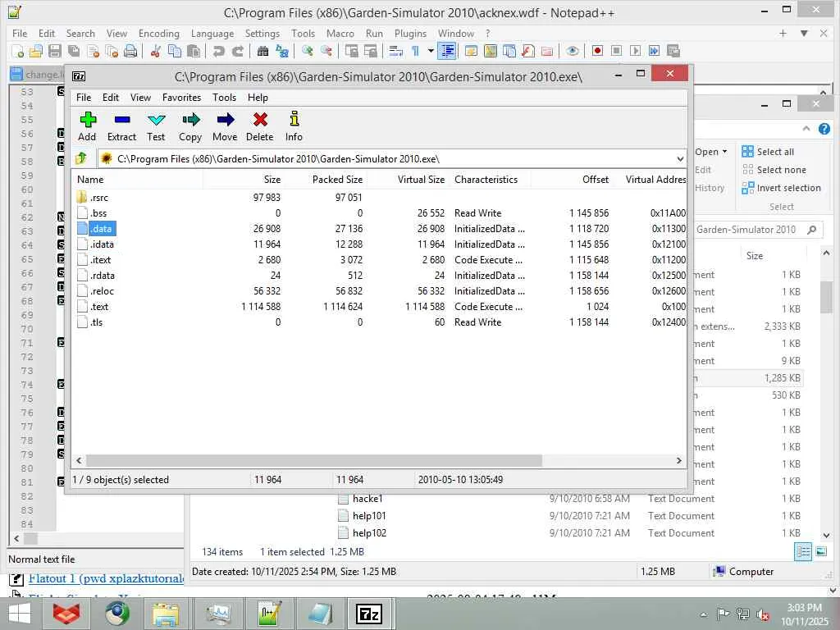This screenshot has height=630, width=840.
Task: Click the green Add button in 7-Zip
Action: 87,126
